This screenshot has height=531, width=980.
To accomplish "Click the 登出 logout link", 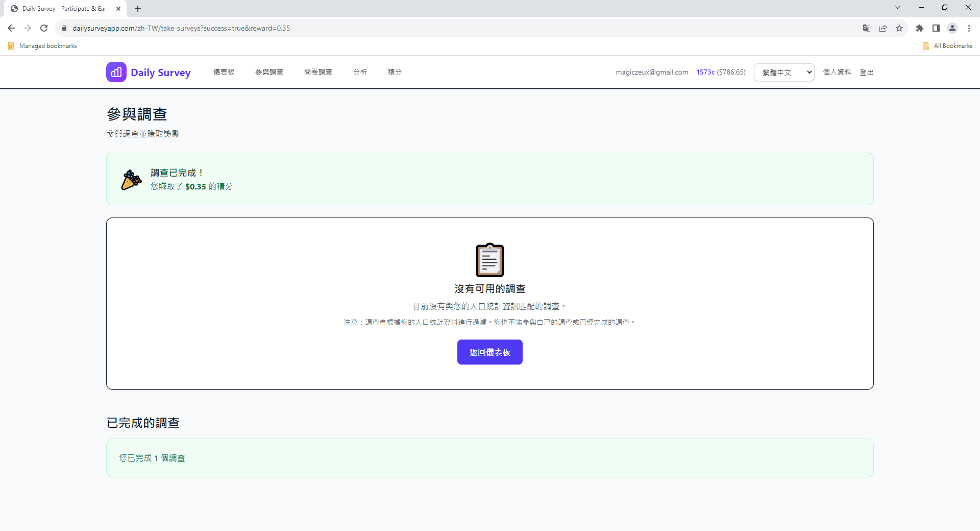I will pos(866,73).
